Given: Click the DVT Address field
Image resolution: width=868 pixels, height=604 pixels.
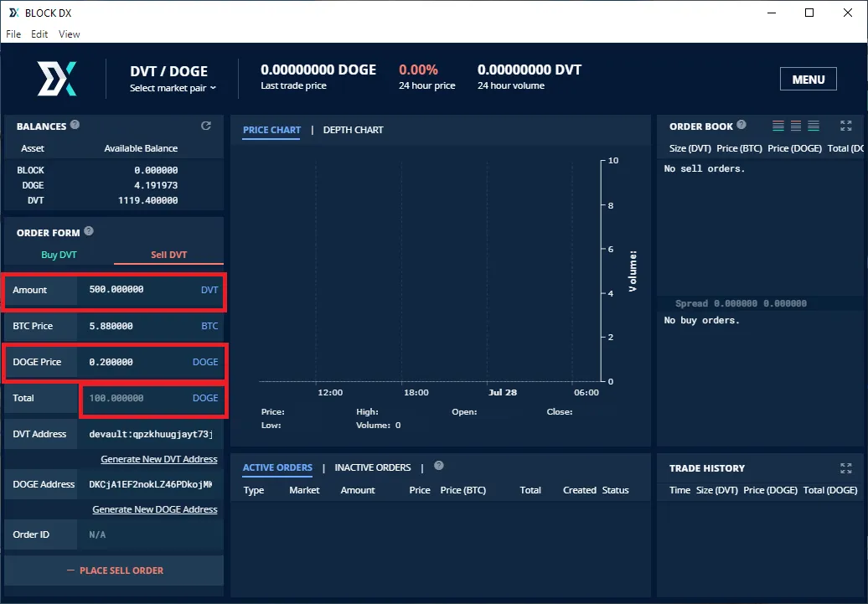Looking at the screenshot, I should tap(151, 434).
